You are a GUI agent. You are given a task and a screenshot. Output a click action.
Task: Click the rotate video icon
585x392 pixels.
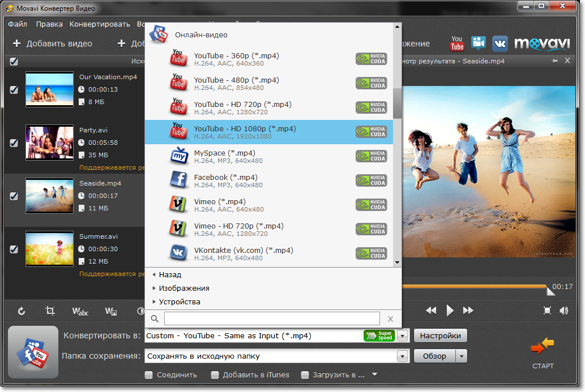(22, 311)
